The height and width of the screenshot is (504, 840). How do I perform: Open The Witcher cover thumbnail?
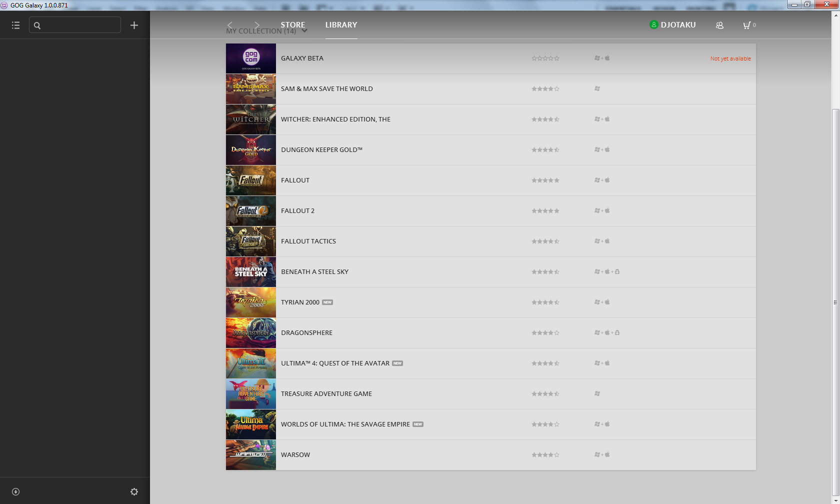coord(251,119)
